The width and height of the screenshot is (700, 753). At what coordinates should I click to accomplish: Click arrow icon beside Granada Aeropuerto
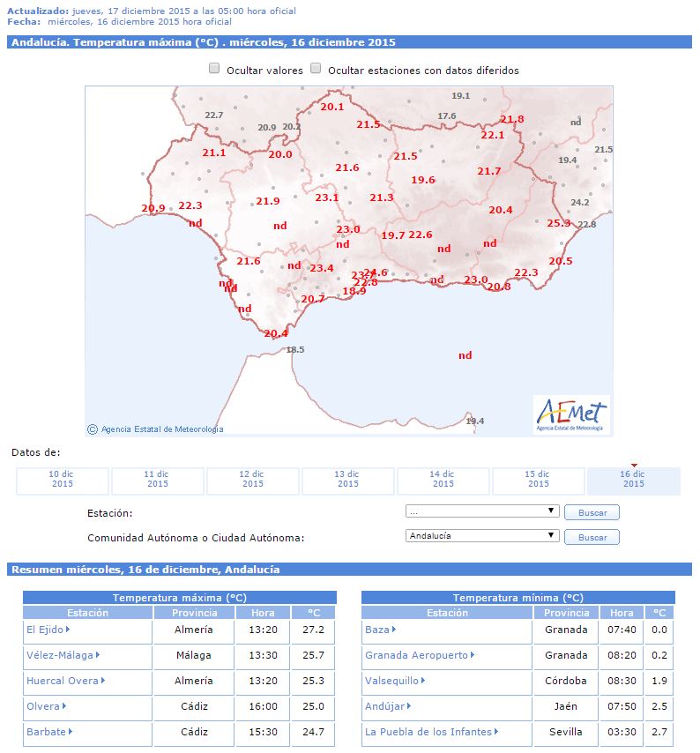473,656
